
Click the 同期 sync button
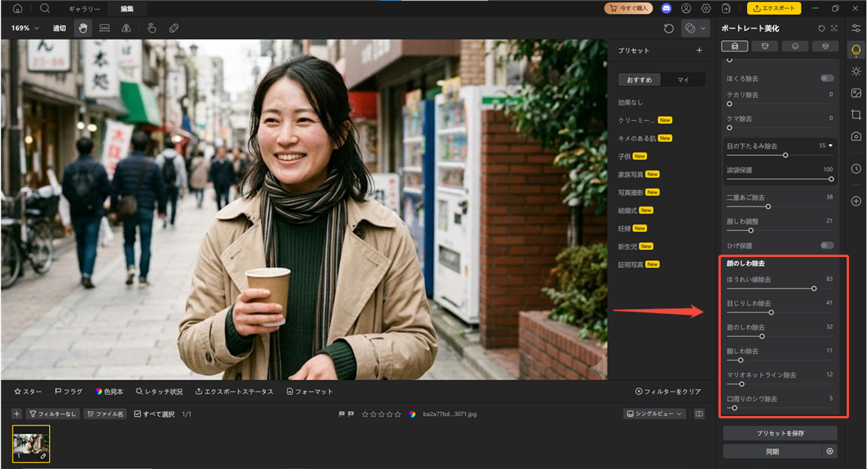[772, 452]
